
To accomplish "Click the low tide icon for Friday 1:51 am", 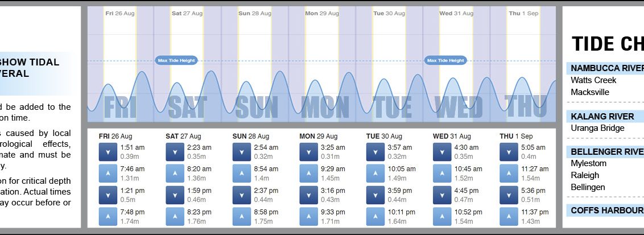I will click(x=108, y=152).
